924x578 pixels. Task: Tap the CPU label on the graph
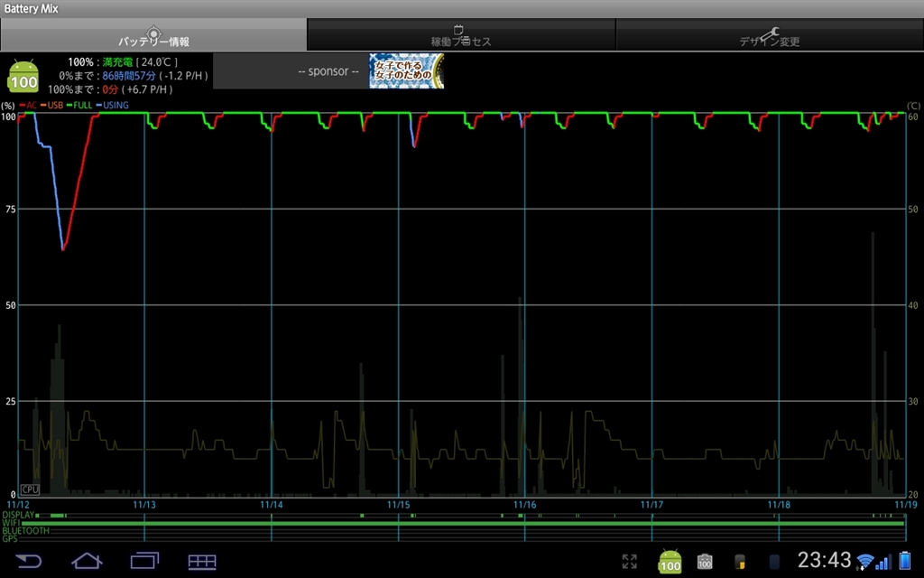[x=30, y=489]
